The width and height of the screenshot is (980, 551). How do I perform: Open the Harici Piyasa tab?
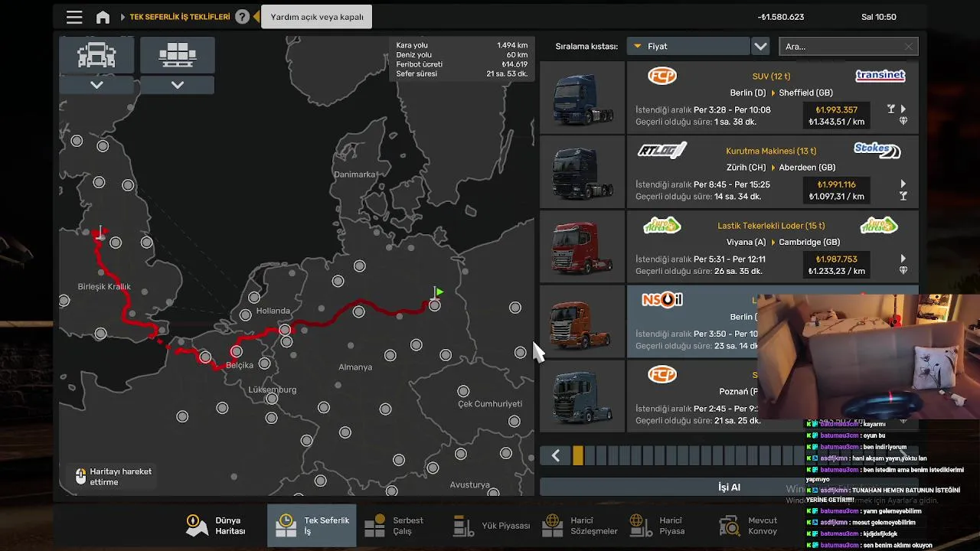(x=657, y=526)
